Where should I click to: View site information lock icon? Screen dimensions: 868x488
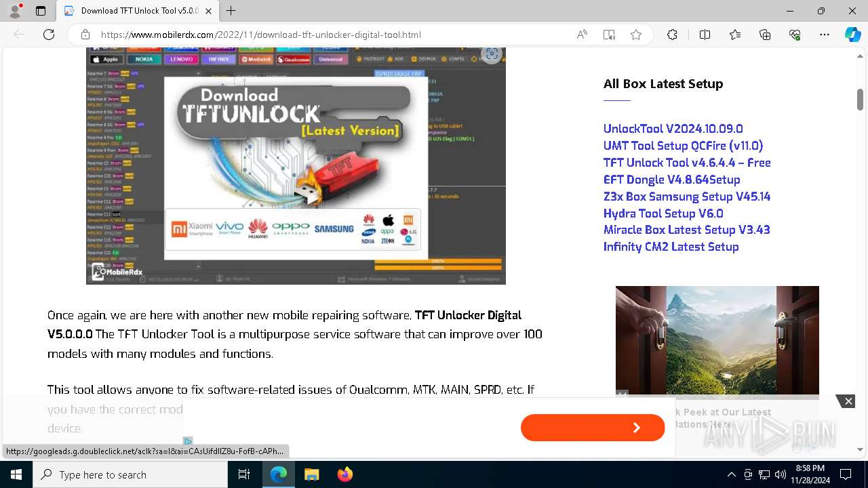click(85, 35)
